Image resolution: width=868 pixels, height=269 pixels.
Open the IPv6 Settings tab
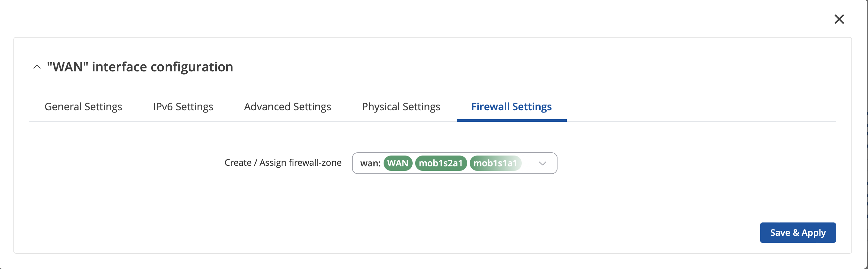[183, 107]
